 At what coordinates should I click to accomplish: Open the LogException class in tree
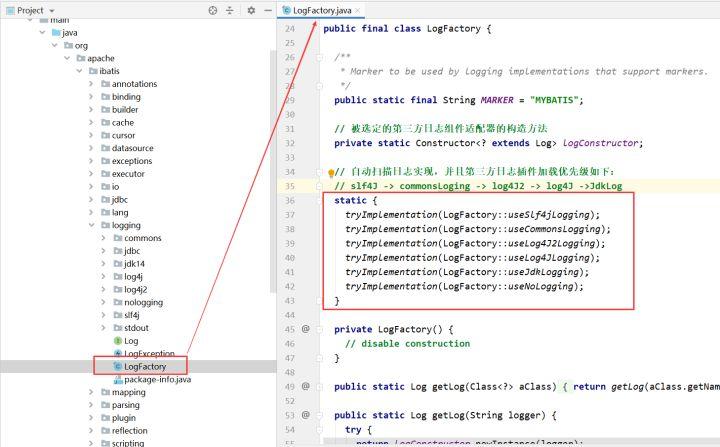pyautogui.click(x=150, y=354)
